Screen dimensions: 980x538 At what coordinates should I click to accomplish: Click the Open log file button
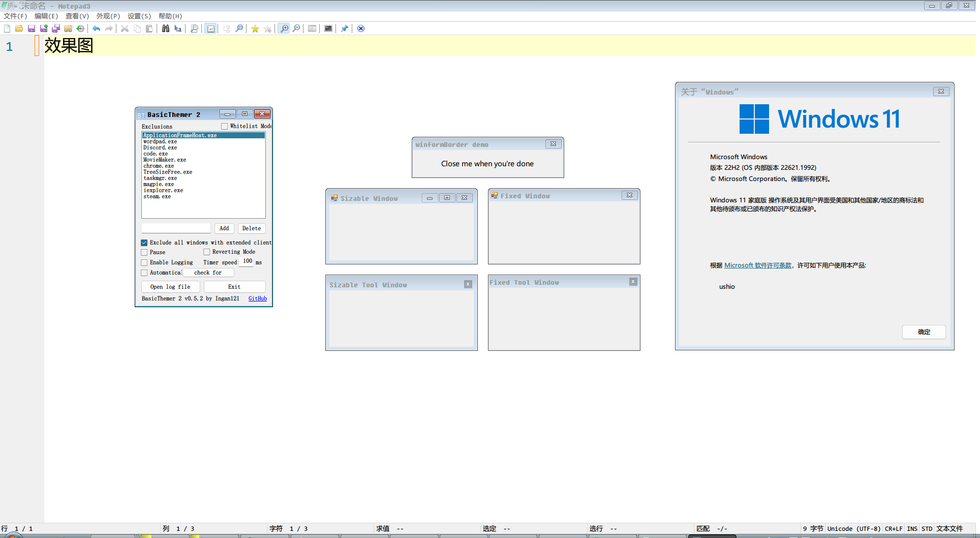[x=170, y=287]
